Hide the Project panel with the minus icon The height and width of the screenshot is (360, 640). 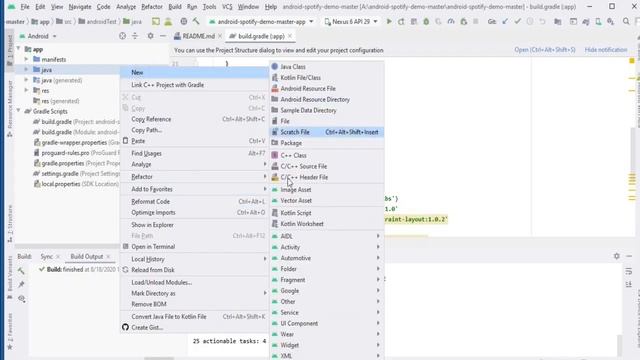pos(162,36)
